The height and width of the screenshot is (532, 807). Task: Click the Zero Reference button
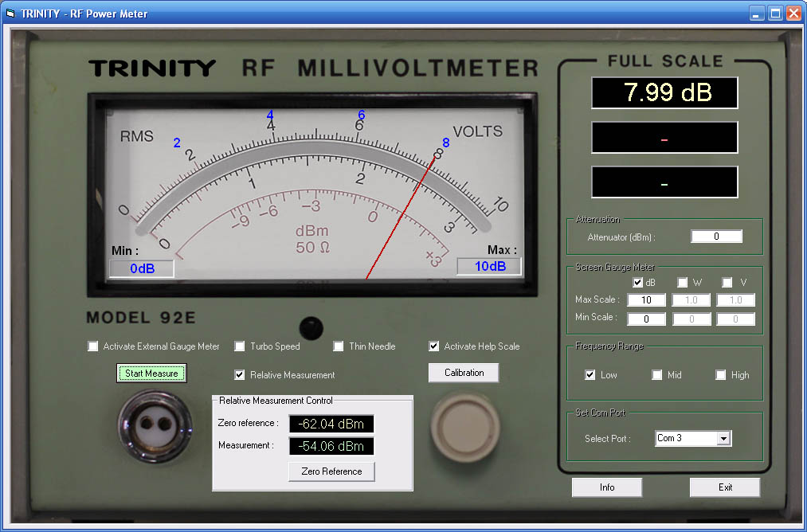[331, 471]
